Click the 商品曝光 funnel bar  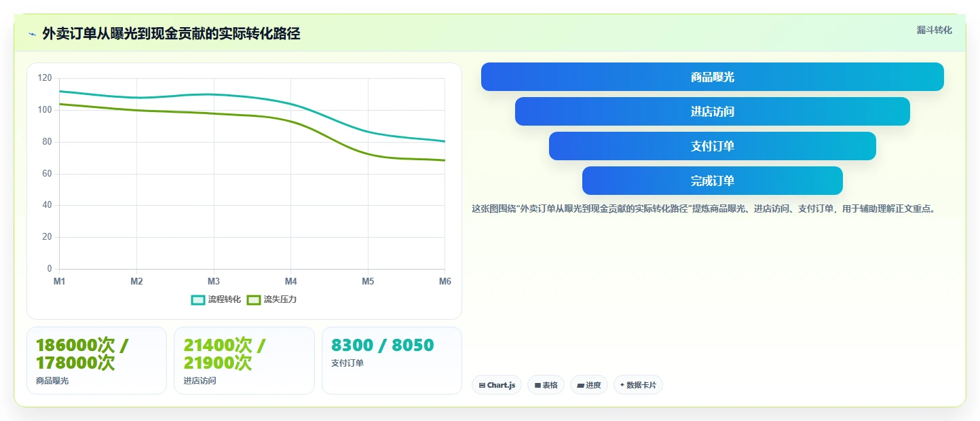tap(712, 77)
